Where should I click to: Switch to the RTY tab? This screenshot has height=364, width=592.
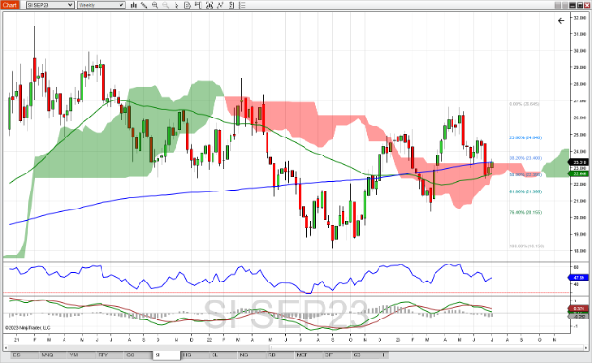(x=110, y=355)
